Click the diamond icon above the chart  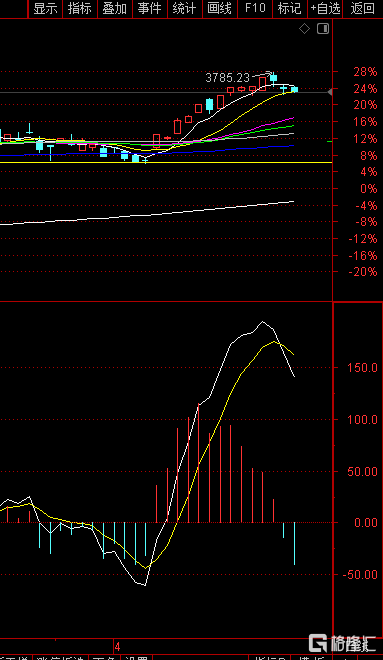click(304, 29)
